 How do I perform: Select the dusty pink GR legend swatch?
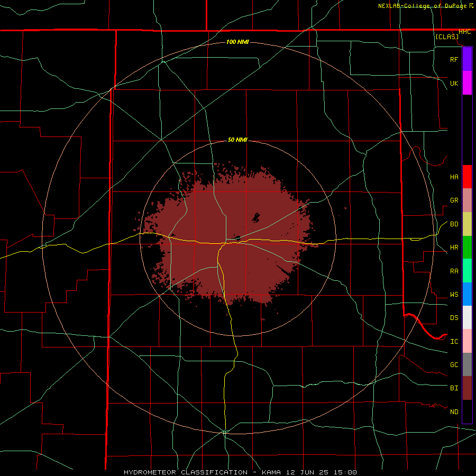coord(467,200)
